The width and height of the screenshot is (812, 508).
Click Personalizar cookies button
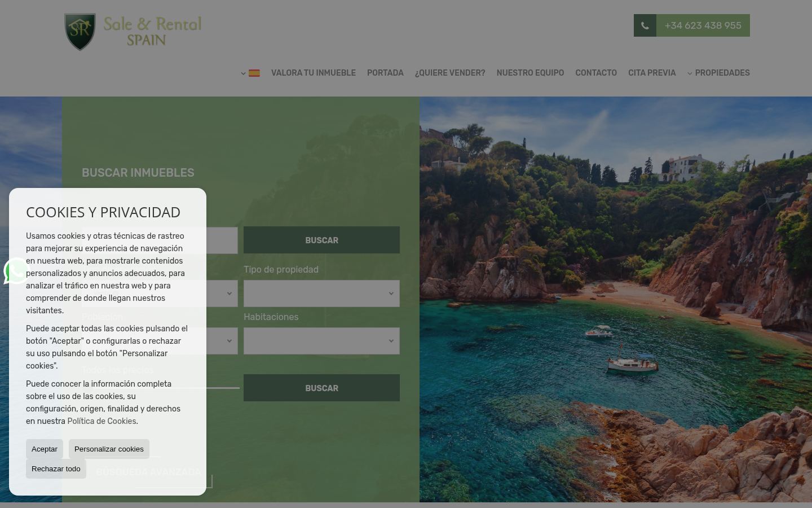point(109,449)
